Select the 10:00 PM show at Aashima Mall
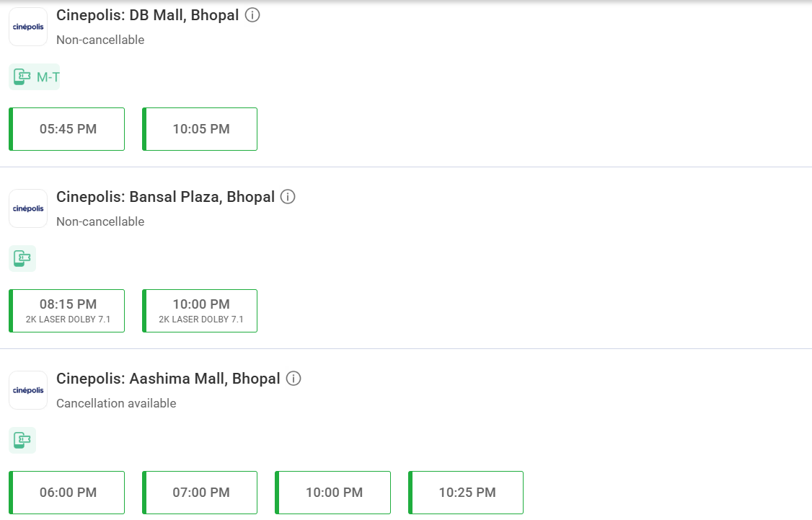Image resolution: width=812 pixels, height=520 pixels. (333, 493)
